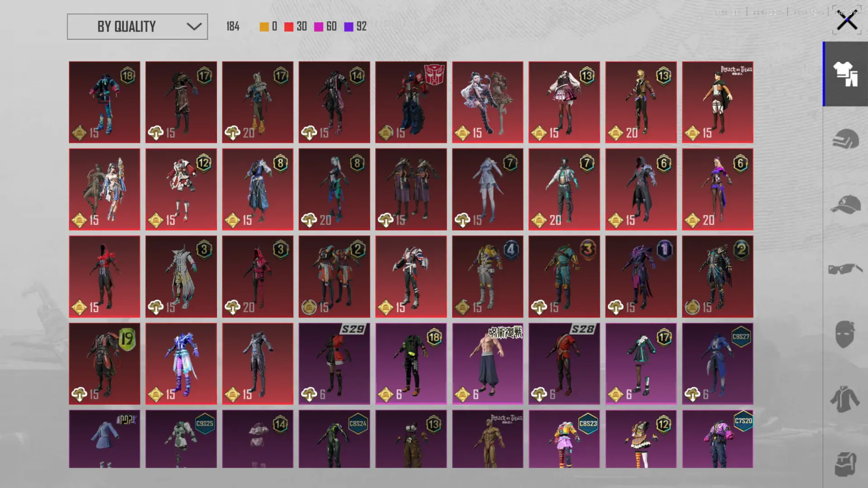Click the red quality swatch showing 30
The width and height of the screenshot is (868, 488).
[x=289, y=27]
